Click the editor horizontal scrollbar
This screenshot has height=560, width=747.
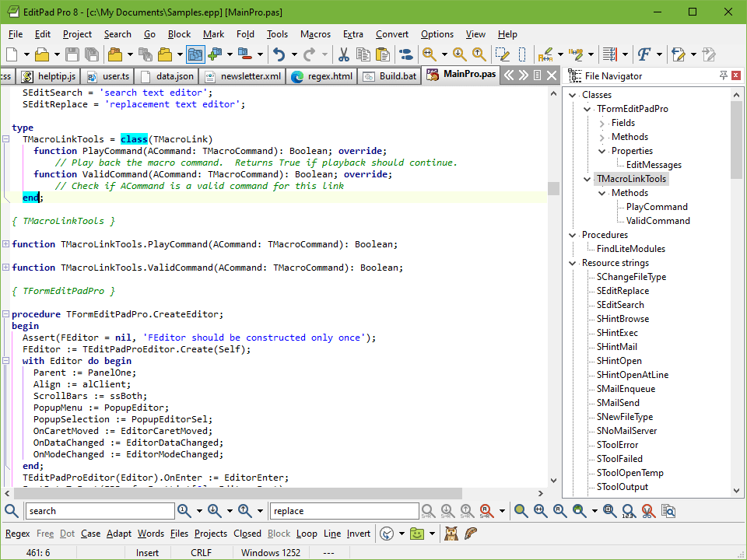[x=273, y=493]
